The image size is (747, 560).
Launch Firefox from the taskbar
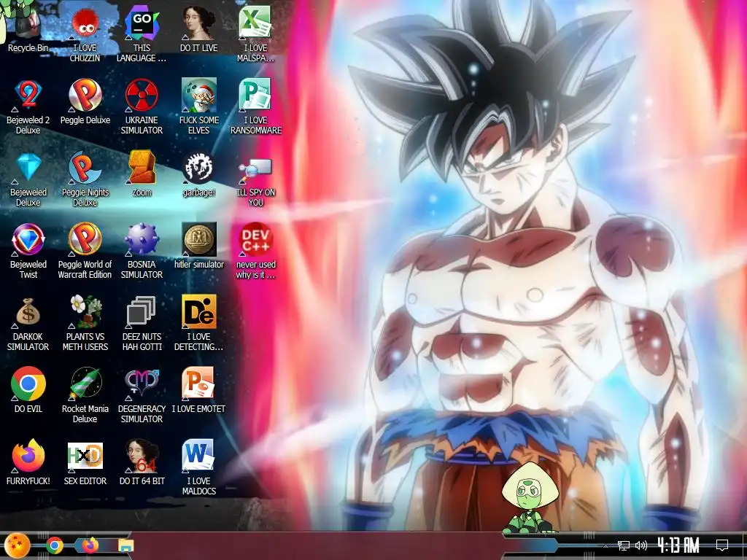click(90, 545)
